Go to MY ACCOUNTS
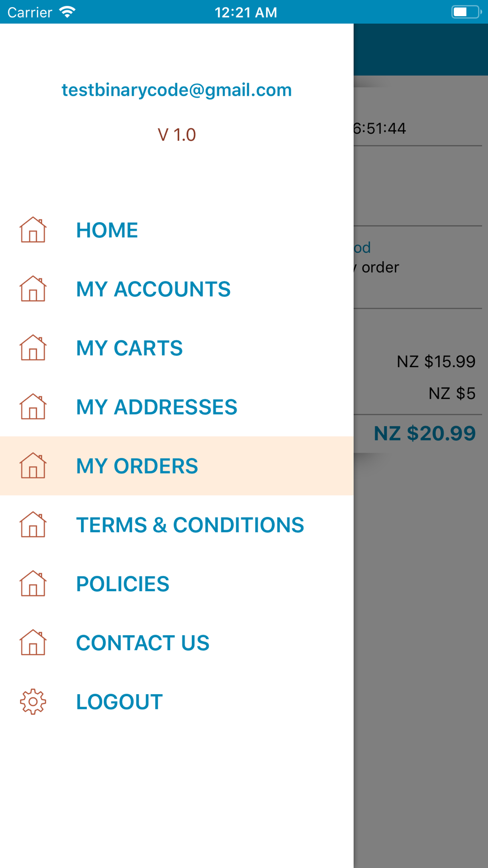 177,289
